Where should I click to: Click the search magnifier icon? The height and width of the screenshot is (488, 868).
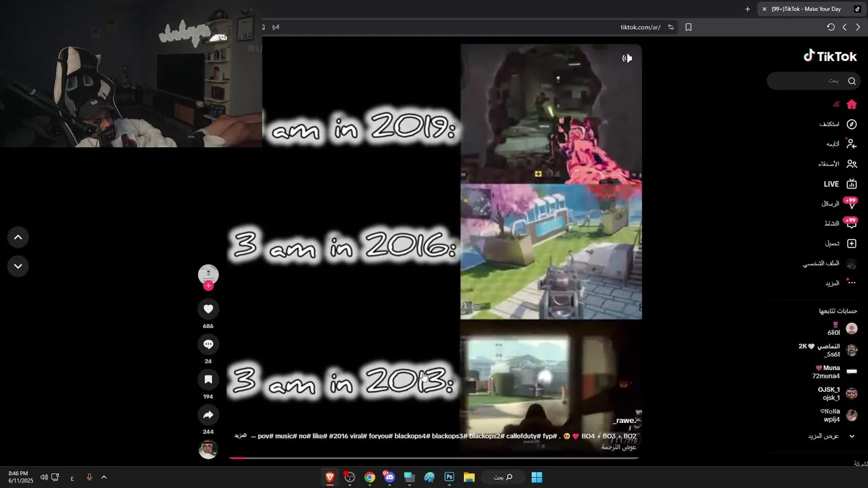click(x=852, y=81)
